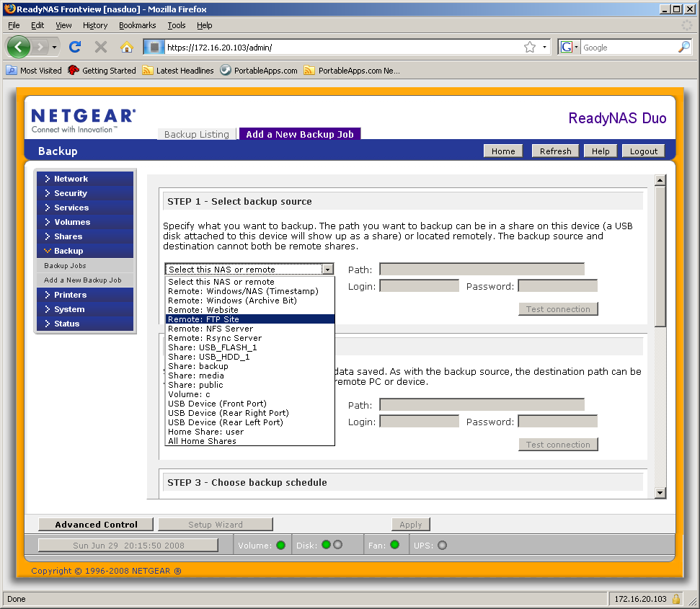This screenshot has width=700, height=609.
Task: Choose Remote: FTP Site from the list
Action: pos(250,319)
